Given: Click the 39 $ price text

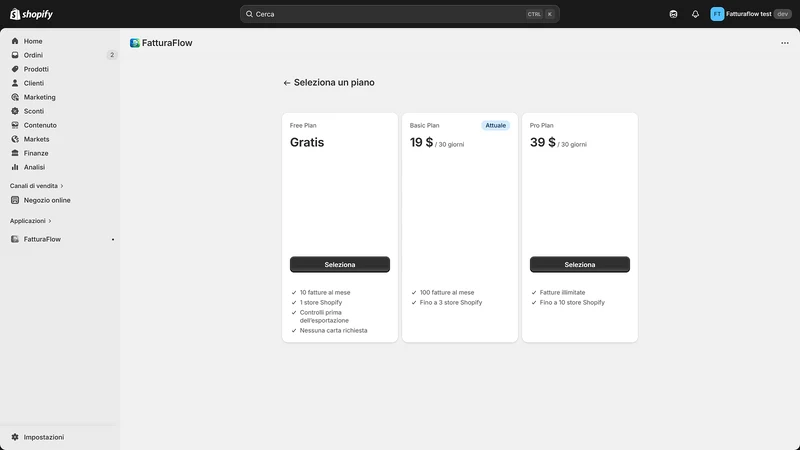Looking at the screenshot, I should click(542, 142).
